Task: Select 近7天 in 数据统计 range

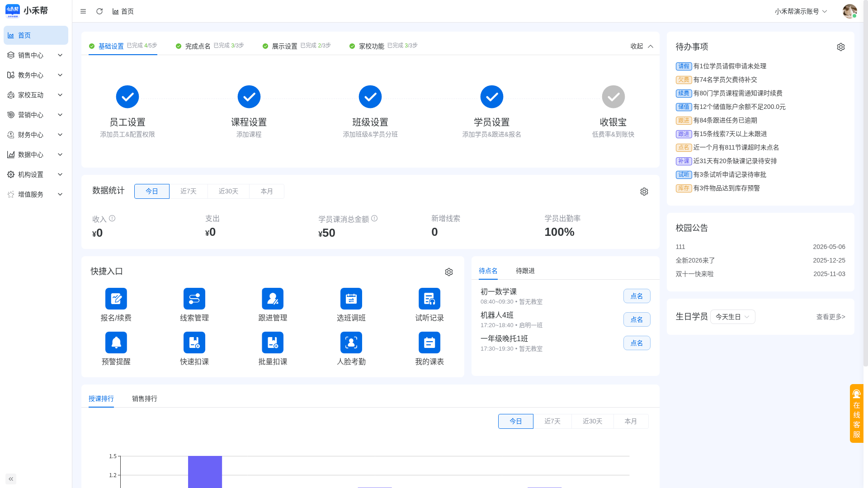Action: click(189, 191)
